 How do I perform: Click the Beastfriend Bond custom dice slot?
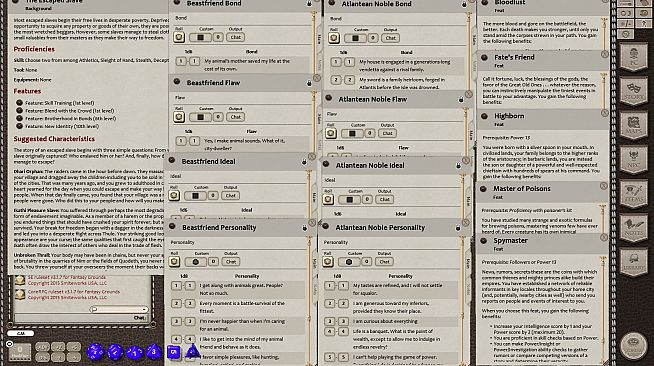click(201, 37)
